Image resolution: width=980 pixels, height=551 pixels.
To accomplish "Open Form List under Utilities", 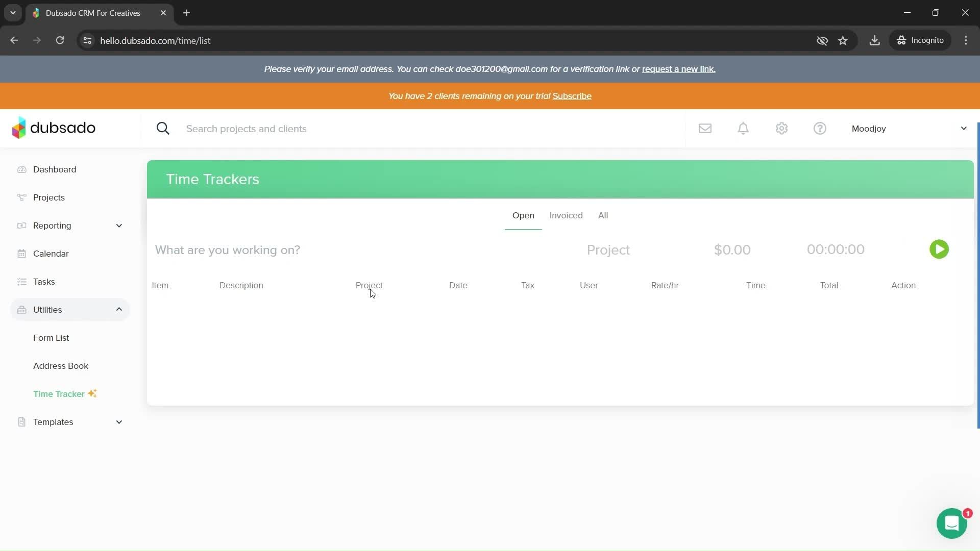I will pos(51,338).
